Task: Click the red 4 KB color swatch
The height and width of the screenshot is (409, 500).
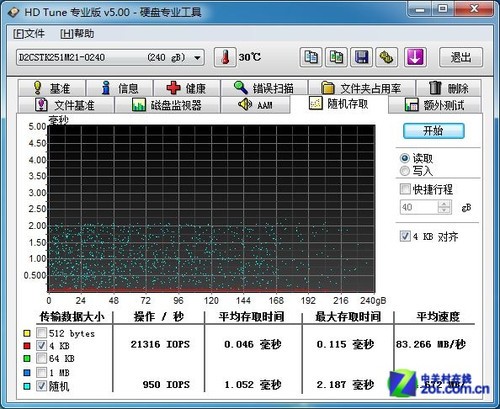Action: point(27,346)
